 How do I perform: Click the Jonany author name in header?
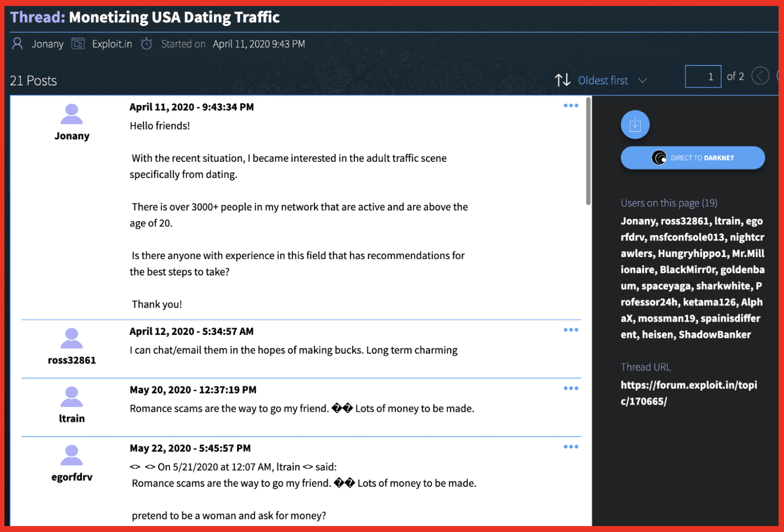(47, 44)
